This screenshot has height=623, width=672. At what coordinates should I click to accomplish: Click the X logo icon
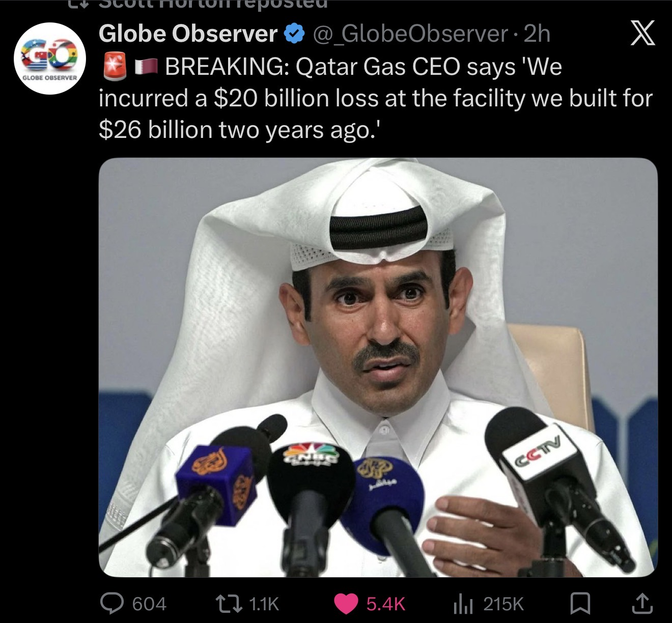(x=642, y=34)
